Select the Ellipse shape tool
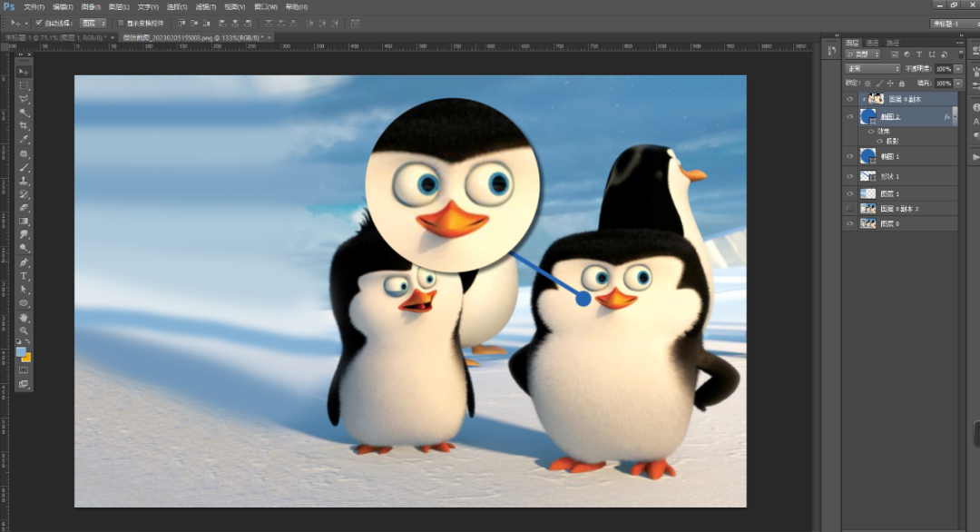 24,303
